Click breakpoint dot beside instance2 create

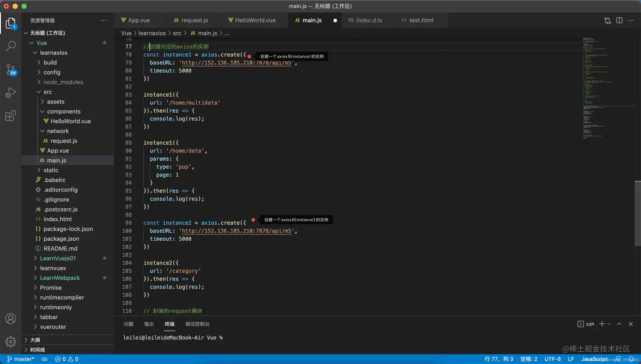point(253,220)
